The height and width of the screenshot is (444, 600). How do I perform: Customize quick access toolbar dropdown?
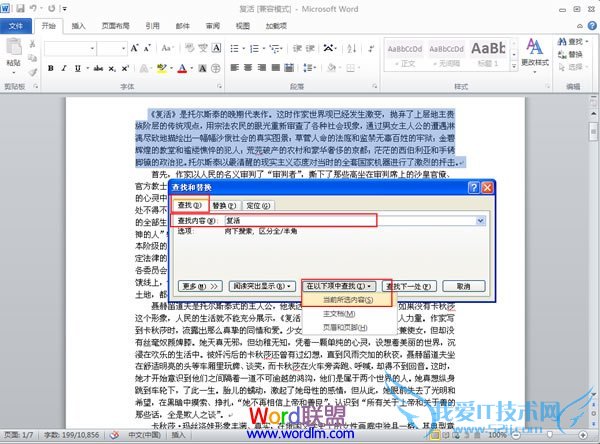65,8
